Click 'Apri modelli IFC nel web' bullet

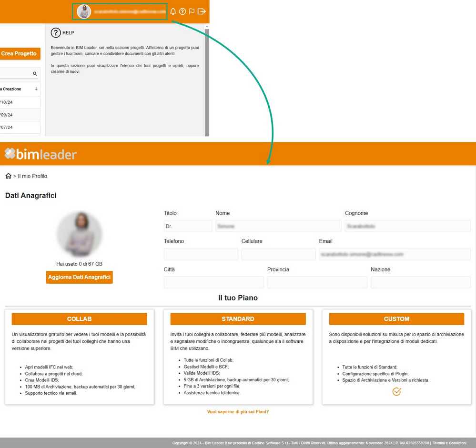click(x=49, y=367)
